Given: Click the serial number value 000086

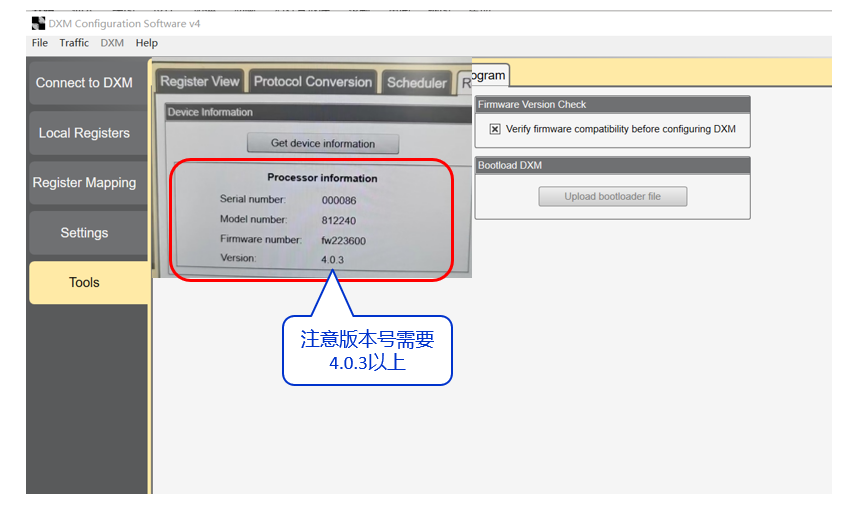Looking at the screenshot, I should 338,200.
